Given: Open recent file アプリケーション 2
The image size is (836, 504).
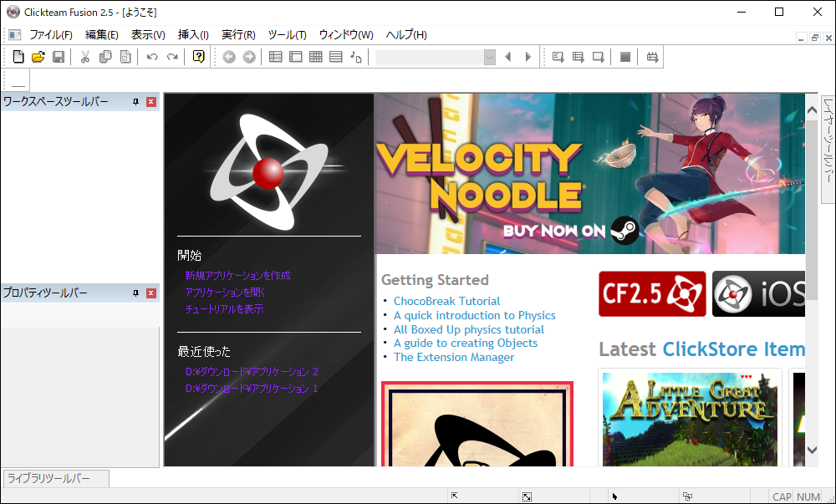Looking at the screenshot, I should pos(252,372).
